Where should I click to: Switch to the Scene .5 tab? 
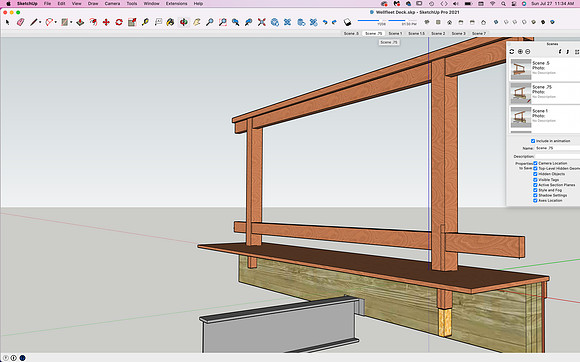coord(351,33)
